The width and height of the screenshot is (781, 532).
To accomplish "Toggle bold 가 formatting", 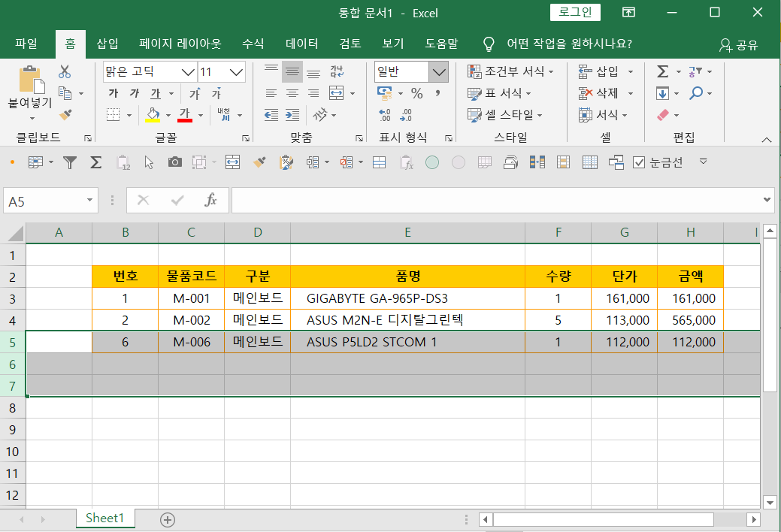I will click(114, 93).
